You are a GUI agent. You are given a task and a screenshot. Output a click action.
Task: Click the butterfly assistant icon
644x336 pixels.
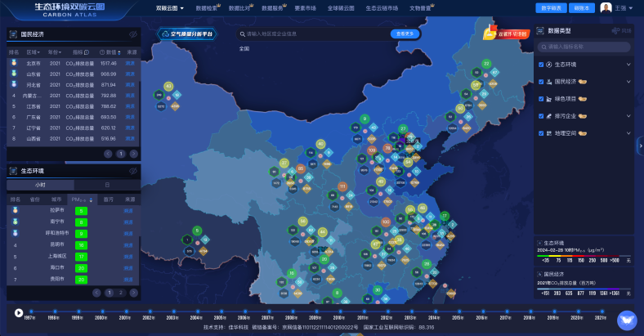627,320
